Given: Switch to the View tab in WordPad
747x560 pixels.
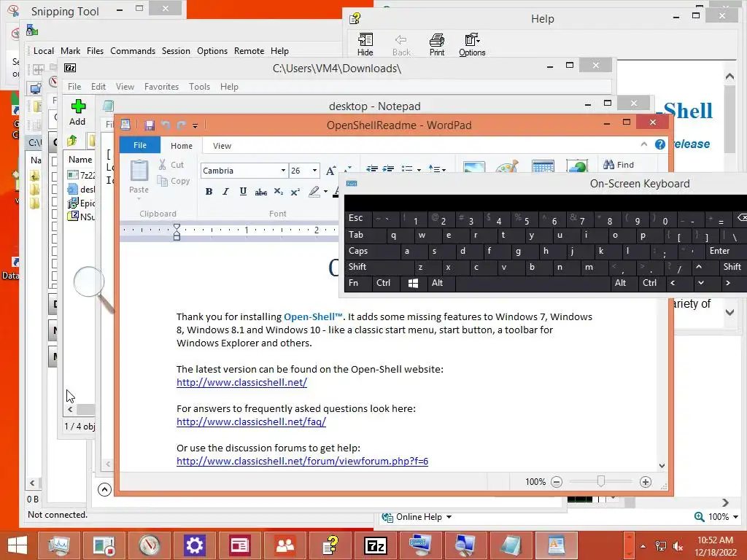Looking at the screenshot, I should click(x=222, y=146).
